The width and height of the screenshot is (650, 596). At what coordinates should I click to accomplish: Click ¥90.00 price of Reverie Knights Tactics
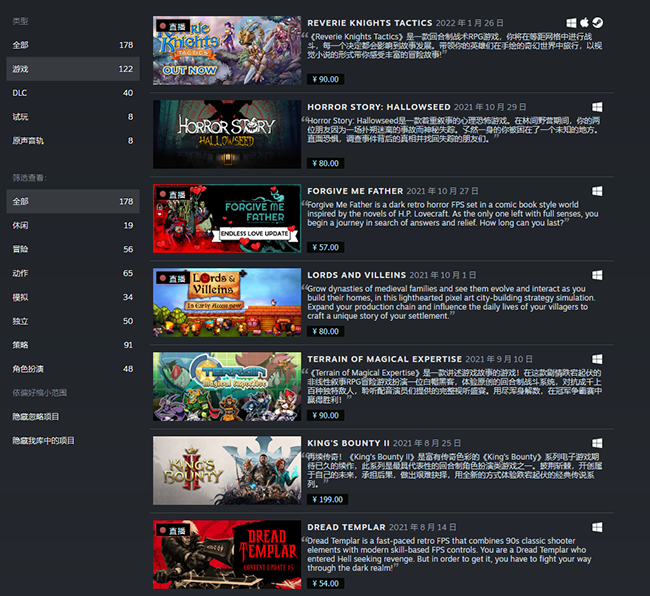pos(325,79)
